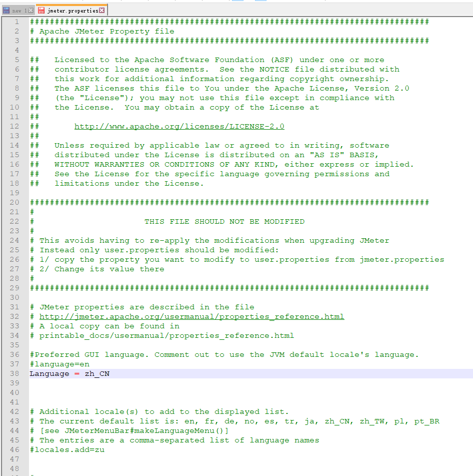Click line number 46 in the margin
473x476 pixels.
click(x=14, y=449)
